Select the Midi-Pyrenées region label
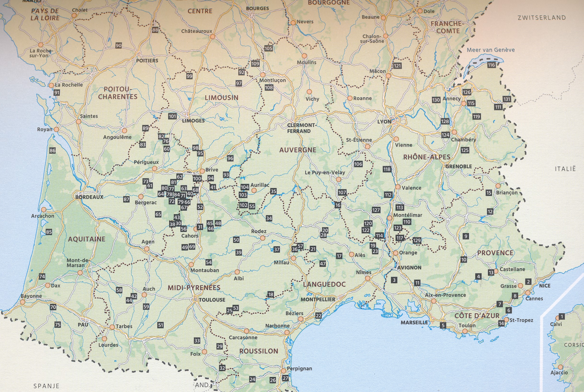 (194, 288)
